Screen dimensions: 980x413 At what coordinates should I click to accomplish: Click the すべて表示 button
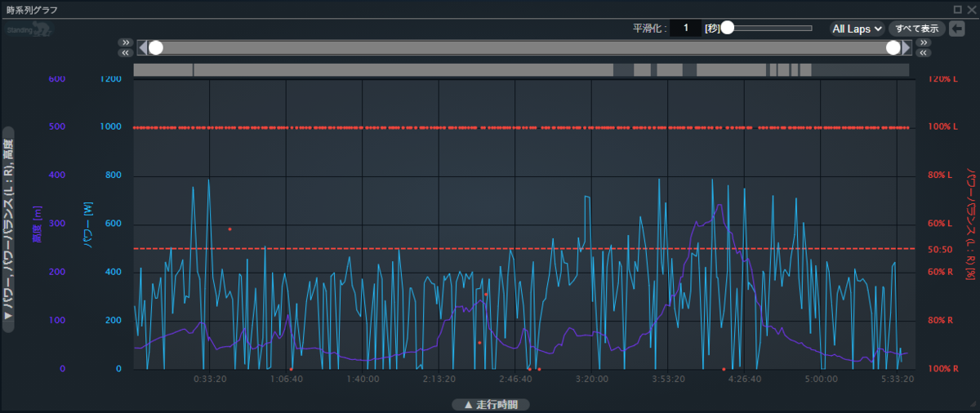point(917,29)
